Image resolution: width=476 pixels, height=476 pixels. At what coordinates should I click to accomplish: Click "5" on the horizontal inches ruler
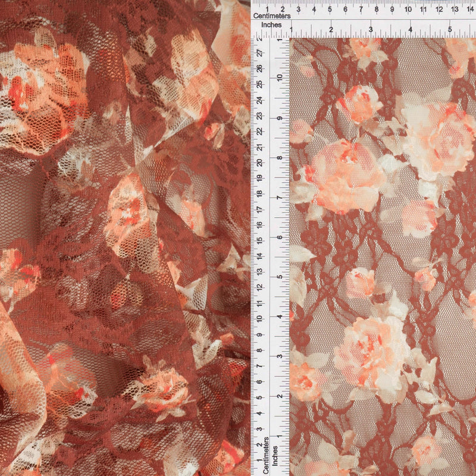tap(450, 29)
